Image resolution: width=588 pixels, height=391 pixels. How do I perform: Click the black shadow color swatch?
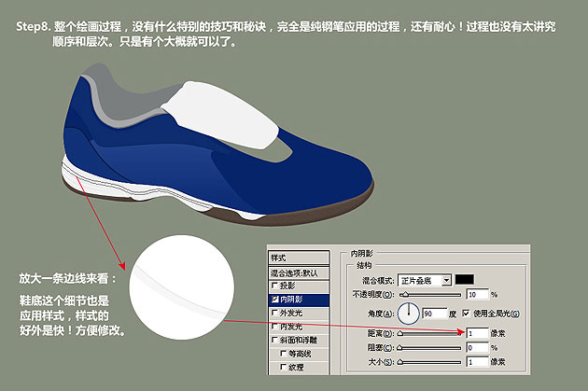pos(465,279)
